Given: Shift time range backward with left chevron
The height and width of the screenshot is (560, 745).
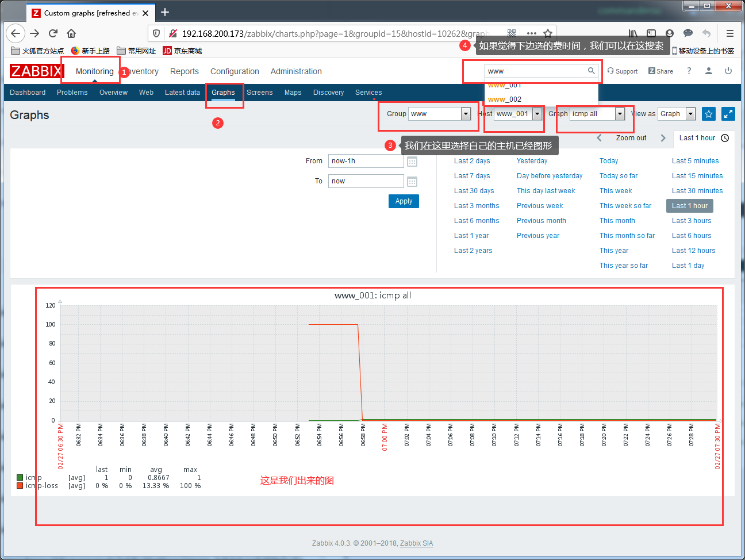Looking at the screenshot, I should pyautogui.click(x=599, y=138).
